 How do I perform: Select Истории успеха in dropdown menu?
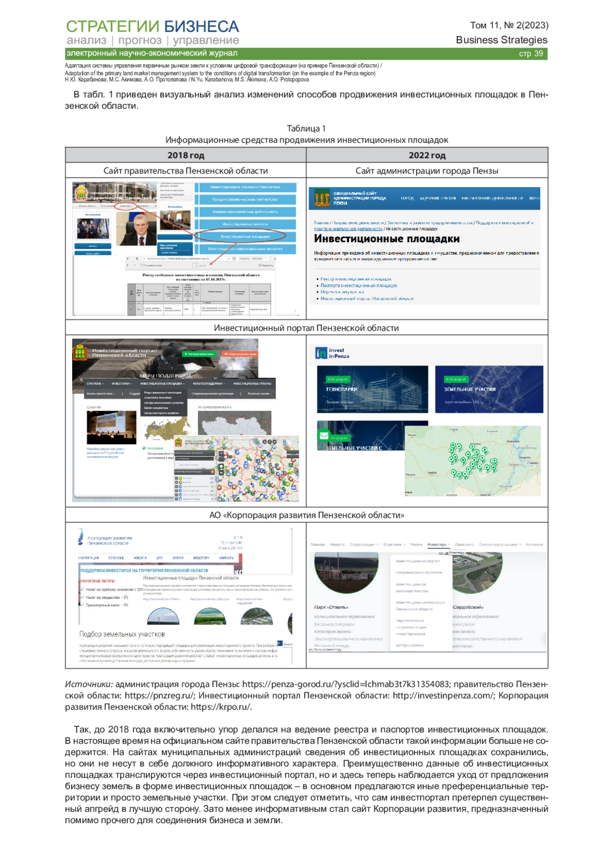click(x=409, y=646)
